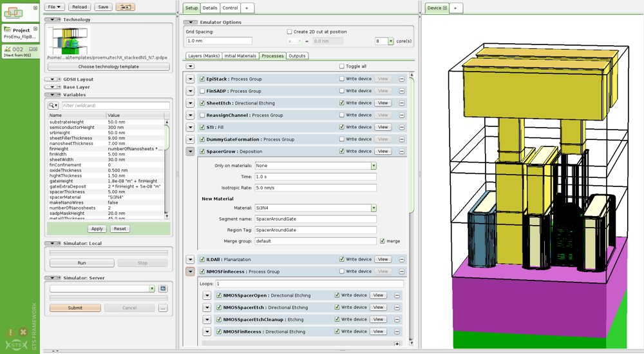Enable the ReassignChannel process checkbox

[202, 115]
